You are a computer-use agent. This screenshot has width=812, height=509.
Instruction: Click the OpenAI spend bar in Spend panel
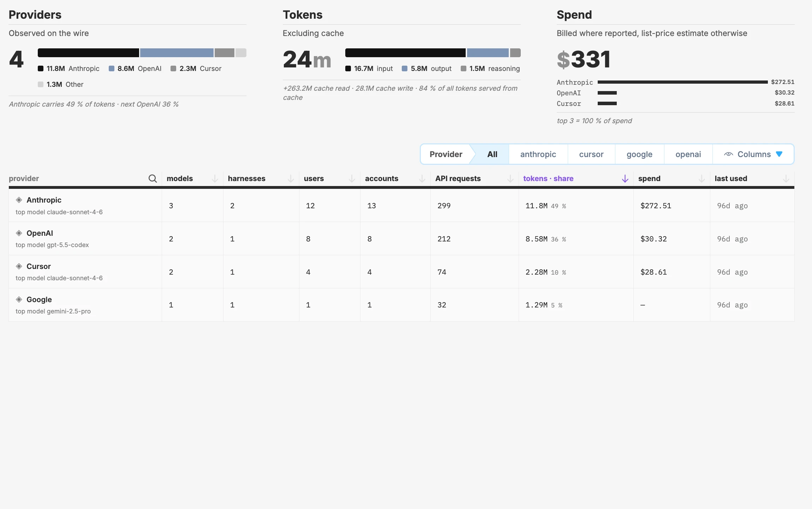[x=607, y=93]
